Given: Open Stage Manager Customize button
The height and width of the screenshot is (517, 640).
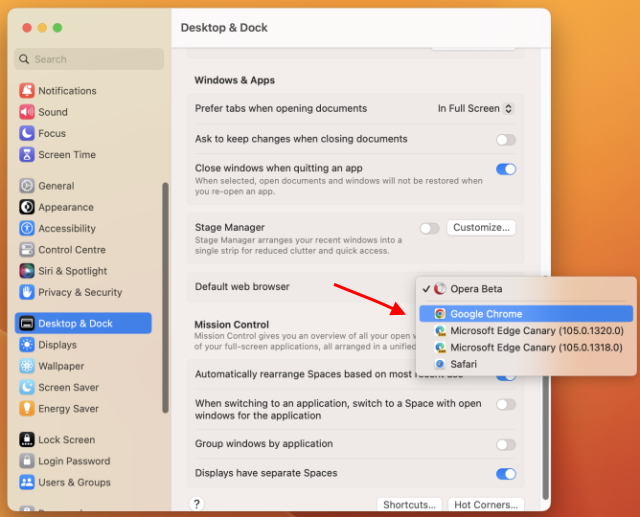Looking at the screenshot, I should 481,227.
